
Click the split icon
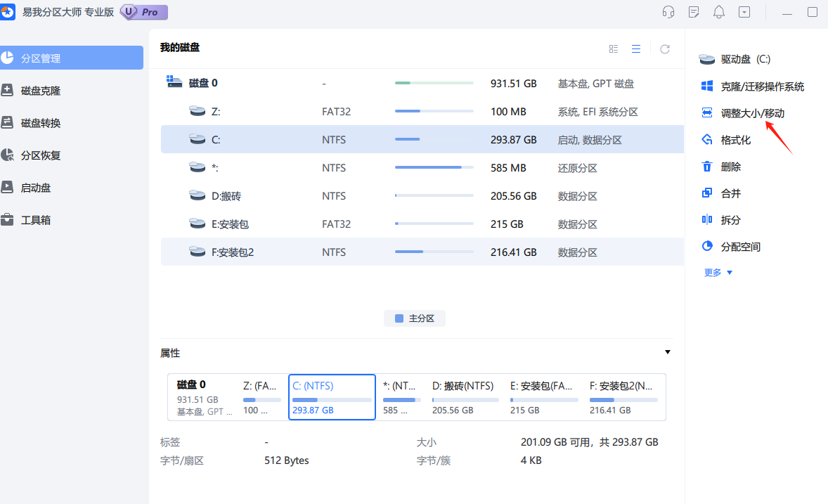coord(707,219)
